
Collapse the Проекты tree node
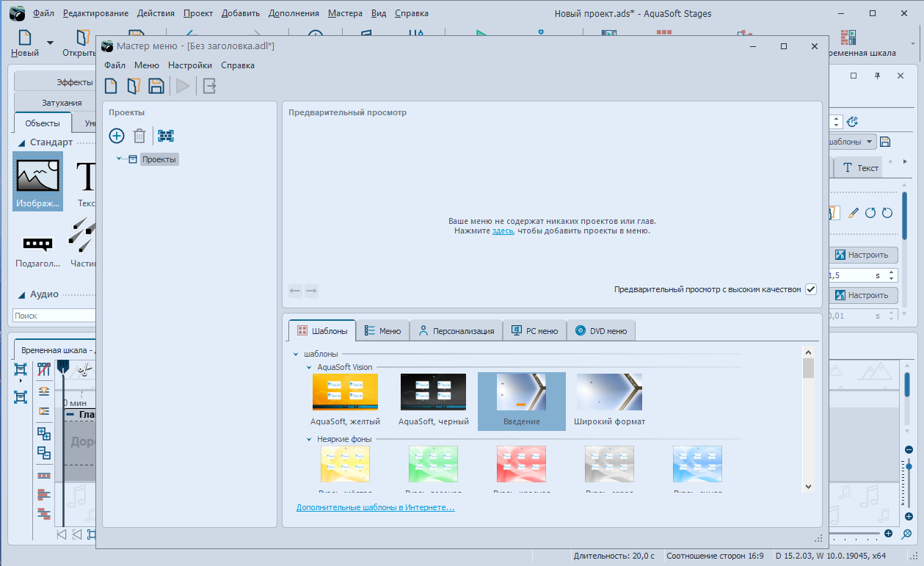point(119,159)
